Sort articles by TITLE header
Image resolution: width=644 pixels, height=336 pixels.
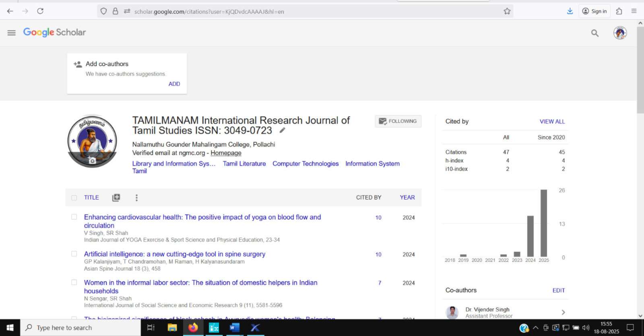[91, 197]
